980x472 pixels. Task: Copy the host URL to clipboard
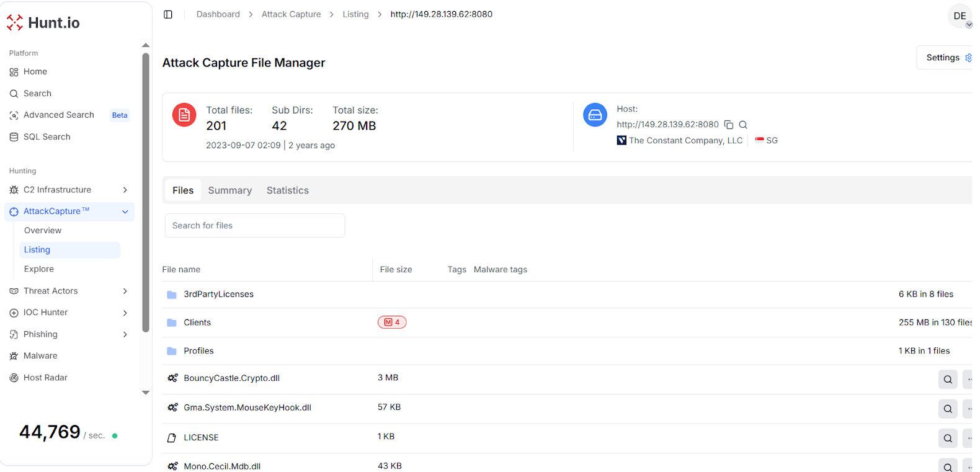(729, 125)
